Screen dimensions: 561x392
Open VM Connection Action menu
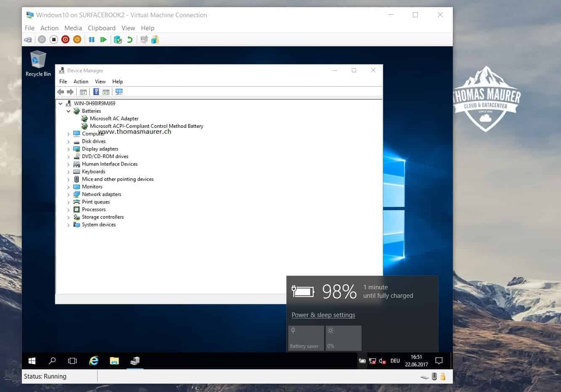[49, 28]
